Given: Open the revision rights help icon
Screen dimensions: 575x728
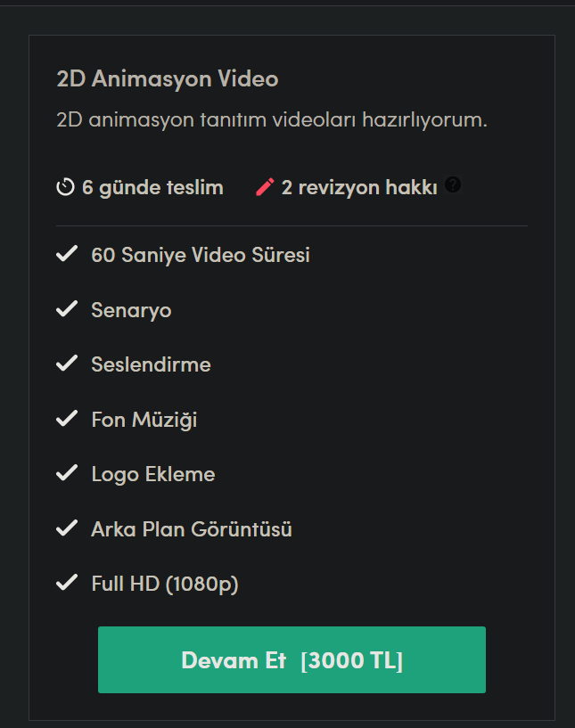Looking at the screenshot, I should (x=453, y=185).
